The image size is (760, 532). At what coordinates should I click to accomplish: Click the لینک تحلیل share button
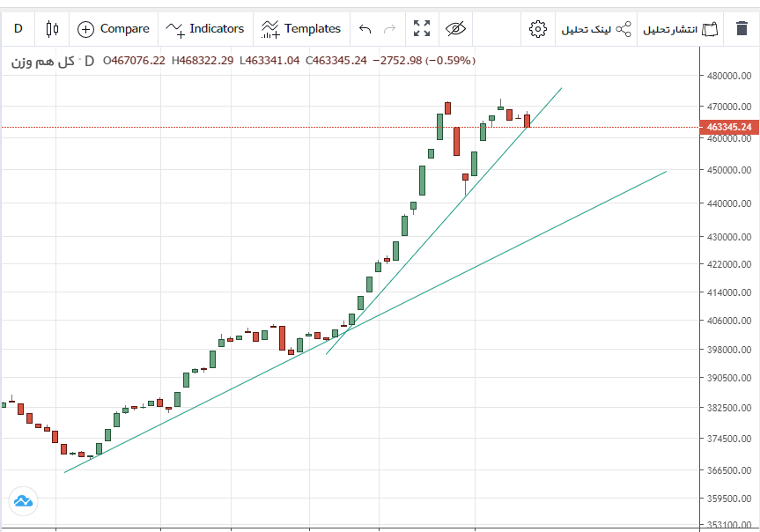coord(596,30)
